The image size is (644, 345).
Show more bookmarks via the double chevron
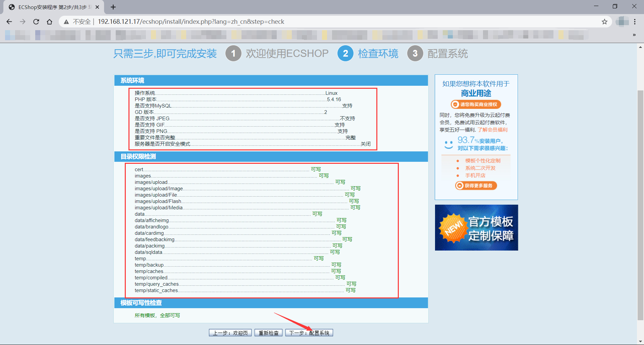click(634, 35)
